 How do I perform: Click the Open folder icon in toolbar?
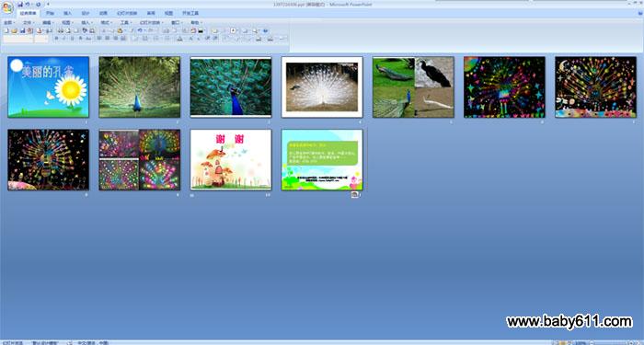pyautogui.click(x=15, y=30)
